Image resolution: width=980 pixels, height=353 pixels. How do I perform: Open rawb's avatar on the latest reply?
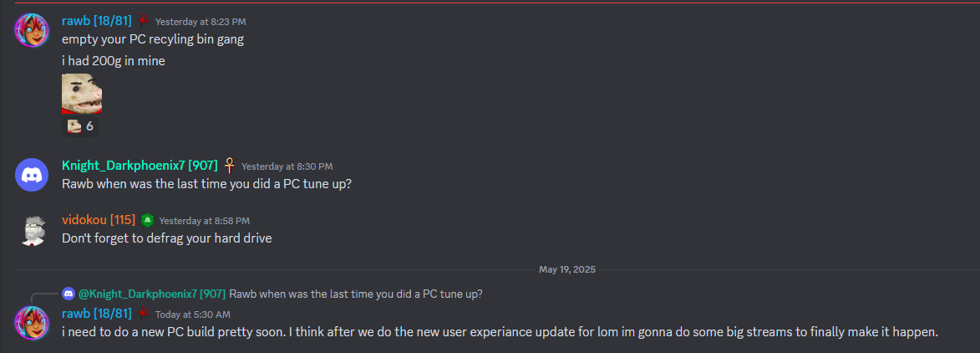click(32, 323)
